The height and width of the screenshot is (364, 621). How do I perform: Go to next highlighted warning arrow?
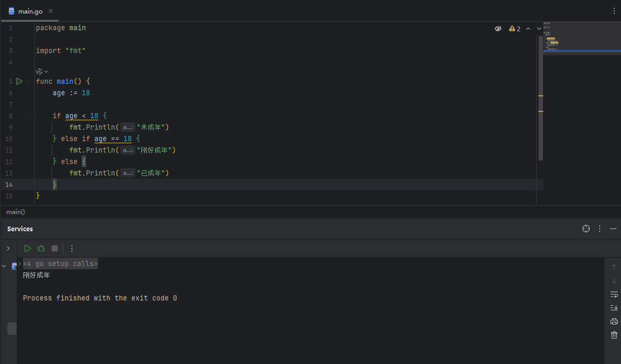tap(539, 29)
